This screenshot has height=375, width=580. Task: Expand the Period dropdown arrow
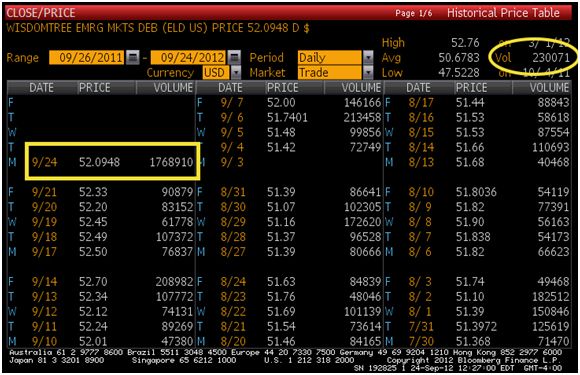[x=368, y=57]
